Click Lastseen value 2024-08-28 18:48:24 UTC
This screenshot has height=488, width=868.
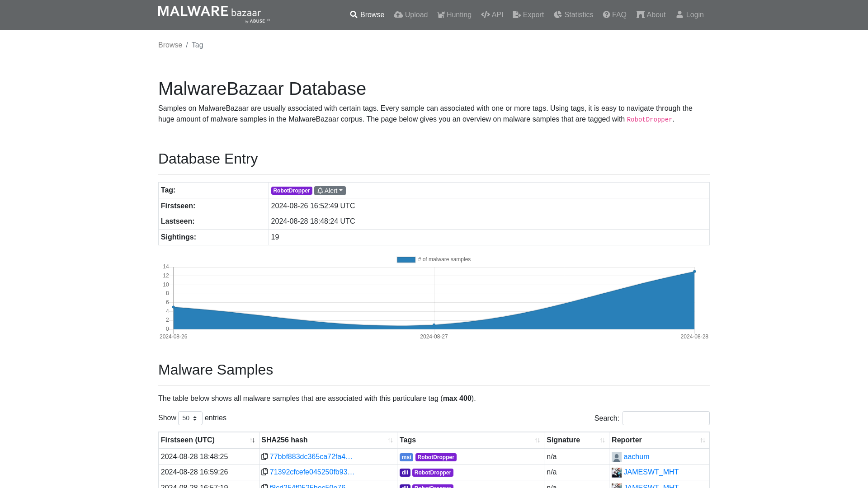pyautogui.click(x=313, y=221)
